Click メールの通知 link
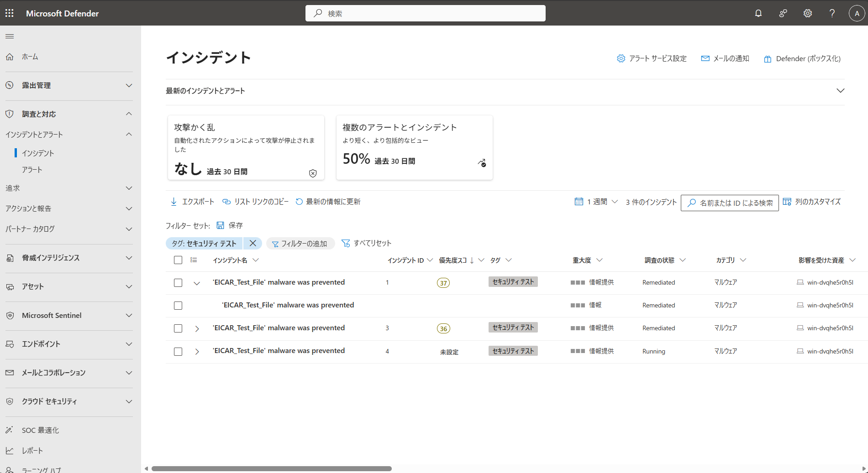 [x=725, y=58]
